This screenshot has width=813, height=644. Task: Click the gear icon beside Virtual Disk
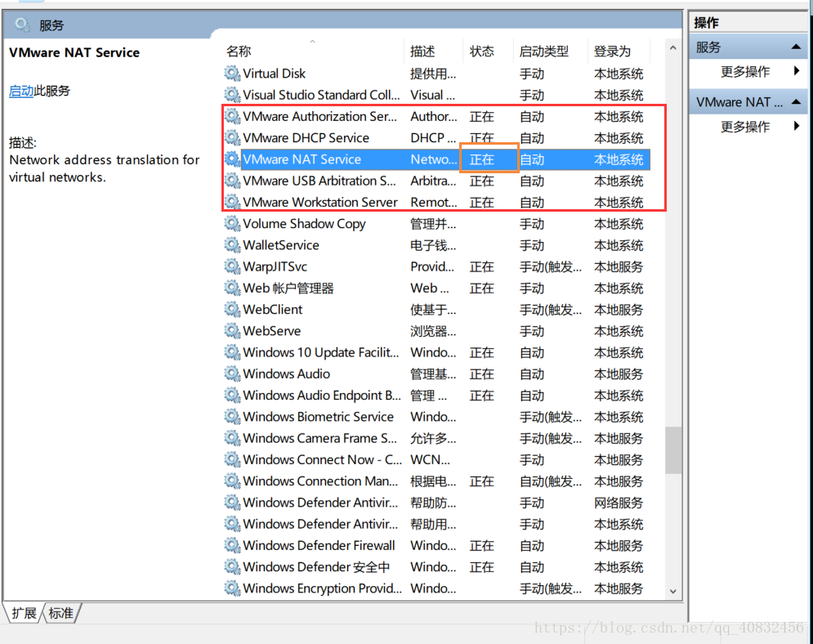point(232,74)
